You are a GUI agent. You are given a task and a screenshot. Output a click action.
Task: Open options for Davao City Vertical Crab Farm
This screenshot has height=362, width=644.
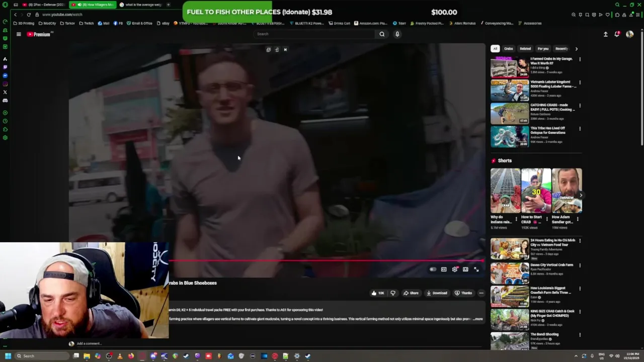580,265
